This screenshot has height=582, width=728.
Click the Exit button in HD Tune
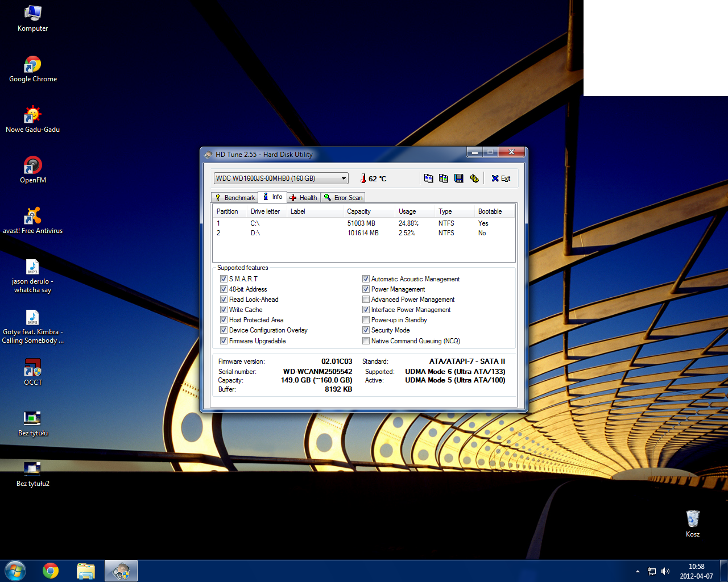point(501,178)
